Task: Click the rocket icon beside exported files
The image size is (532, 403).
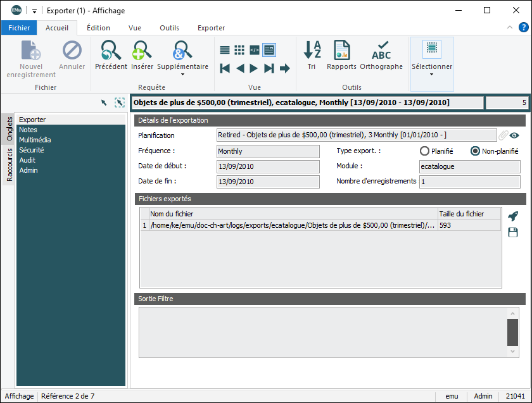Action: pos(514,216)
